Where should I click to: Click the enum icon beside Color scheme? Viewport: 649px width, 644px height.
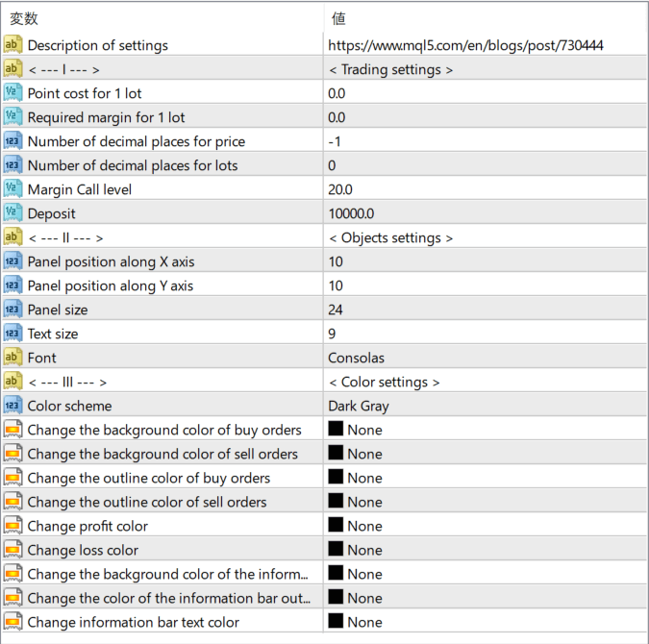[x=12, y=406]
